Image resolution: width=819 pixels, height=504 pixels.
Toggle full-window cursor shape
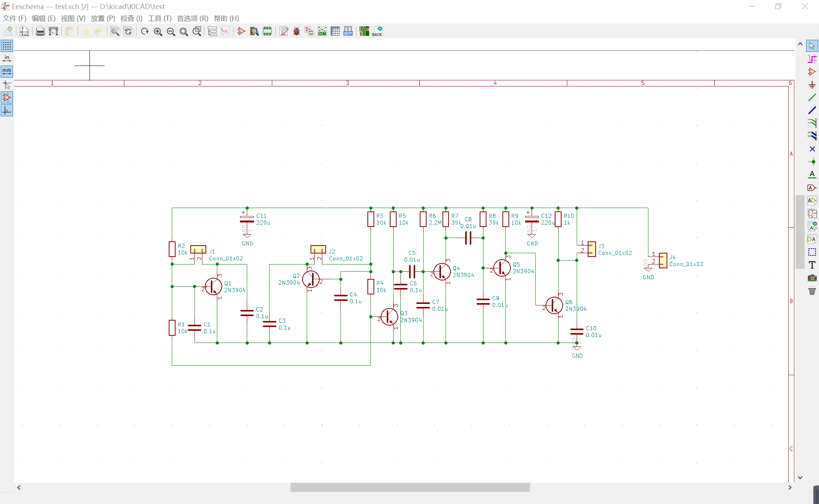tap(7, 85)
